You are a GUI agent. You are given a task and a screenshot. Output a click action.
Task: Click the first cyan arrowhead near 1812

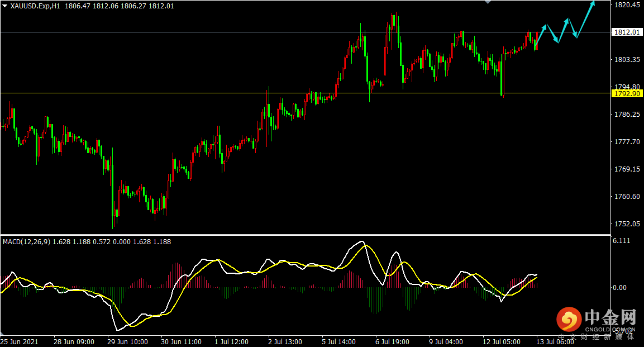545,27
